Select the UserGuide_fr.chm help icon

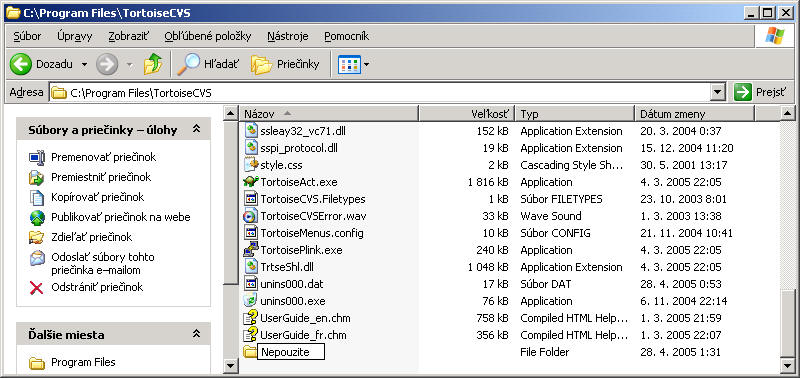click(251, 335)
